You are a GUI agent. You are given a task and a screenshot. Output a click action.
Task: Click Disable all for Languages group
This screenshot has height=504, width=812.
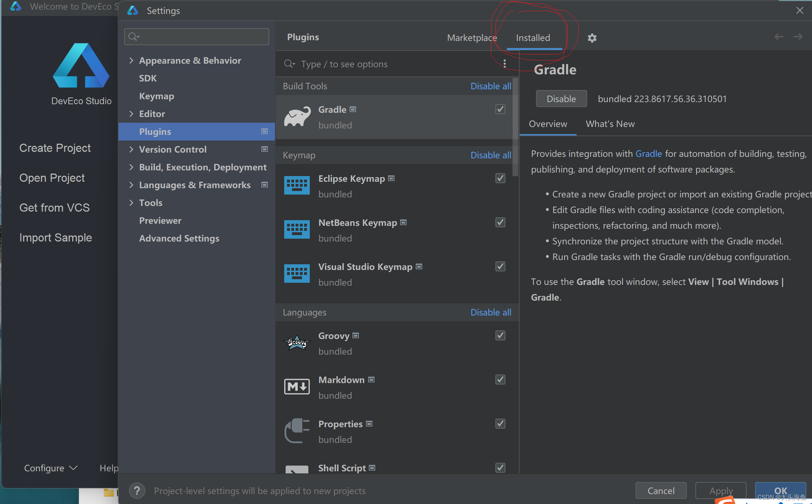pyautogui.click(x=490, y=312)
